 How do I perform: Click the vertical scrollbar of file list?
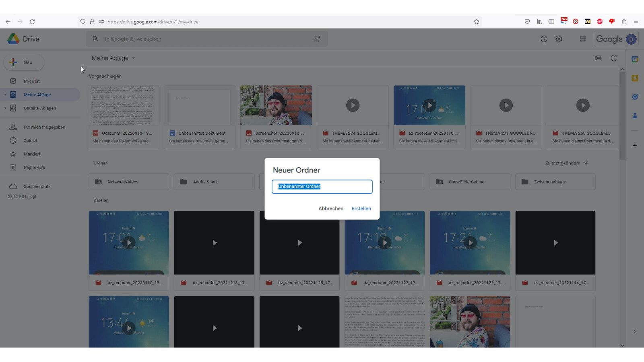coord(622,121)
